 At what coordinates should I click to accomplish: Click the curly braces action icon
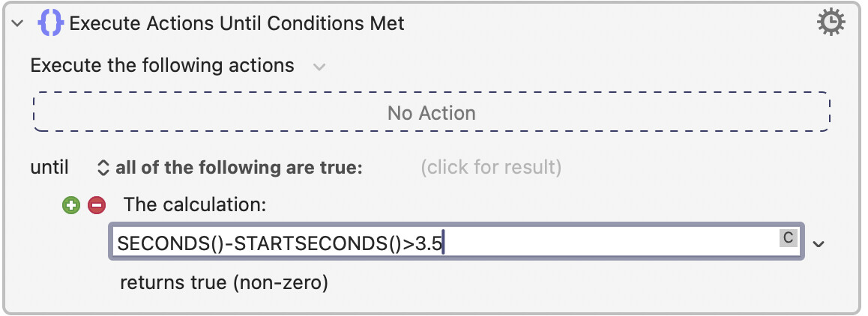(50, 23)
